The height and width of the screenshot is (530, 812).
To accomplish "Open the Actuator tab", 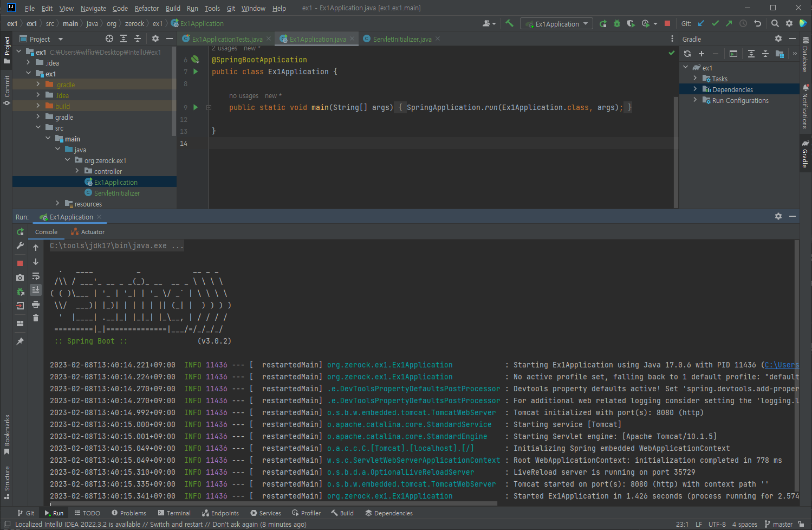I will (88, 232).
